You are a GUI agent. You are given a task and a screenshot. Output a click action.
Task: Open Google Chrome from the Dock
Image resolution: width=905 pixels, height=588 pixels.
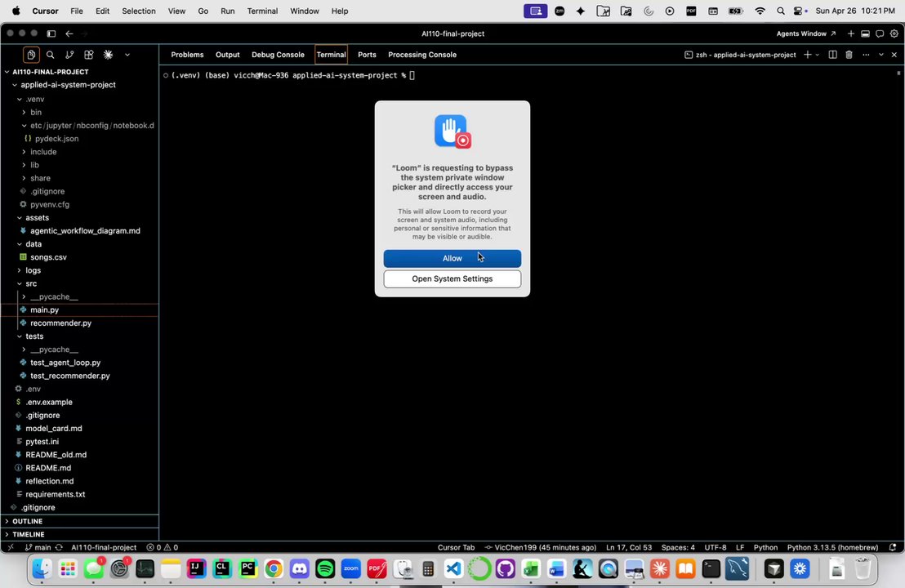[274, 569]
